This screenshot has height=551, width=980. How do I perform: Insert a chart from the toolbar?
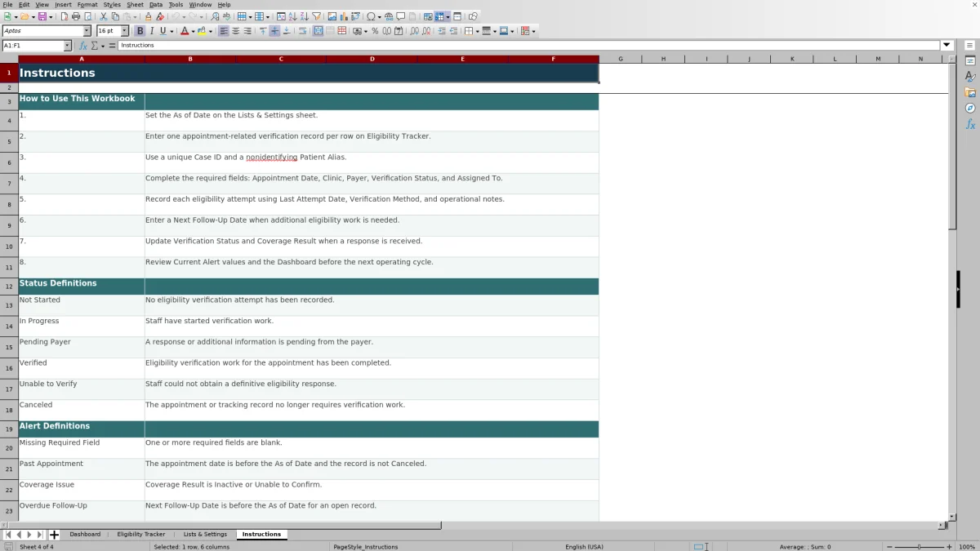(x=345, y=16)
